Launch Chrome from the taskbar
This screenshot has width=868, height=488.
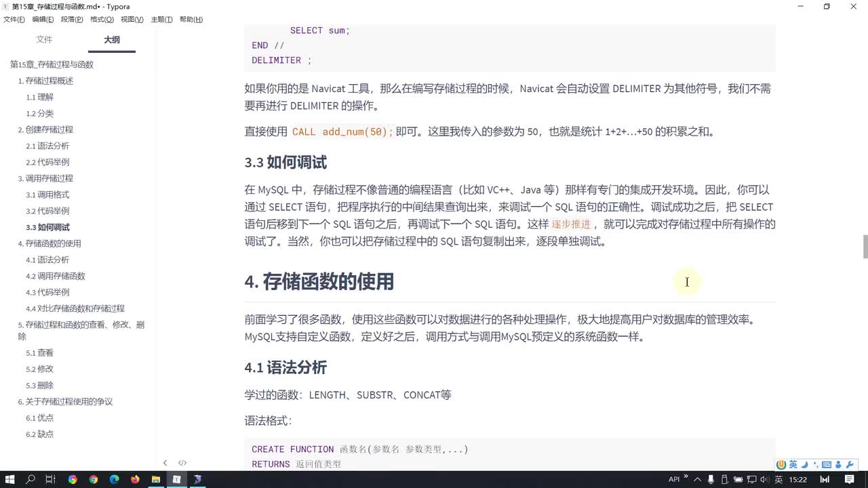coord(93,479)
